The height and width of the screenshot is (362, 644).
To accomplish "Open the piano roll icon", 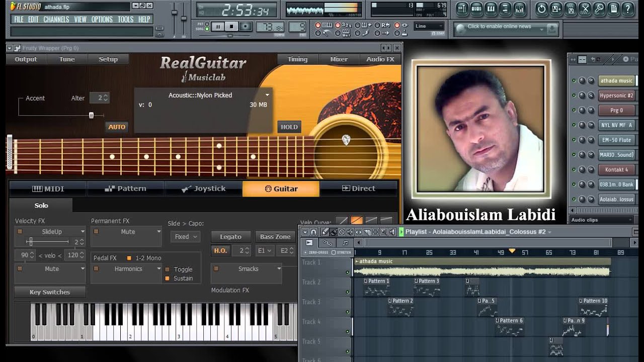I will (491, 9).
